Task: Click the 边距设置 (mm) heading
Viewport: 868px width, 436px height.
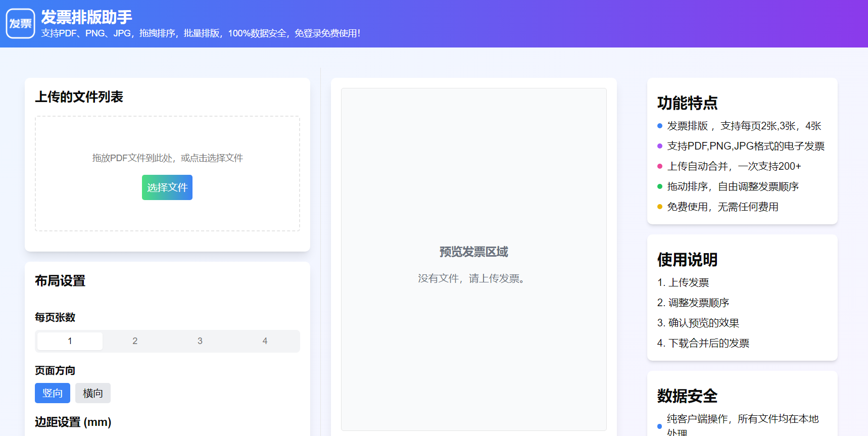Action: (x=73, y=422)
